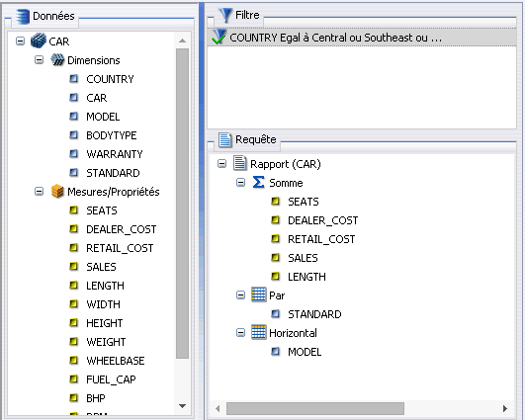Screen dimensions: 525x420
Task: Select WHEELBASE in the measures list
Action: (116, 361)
